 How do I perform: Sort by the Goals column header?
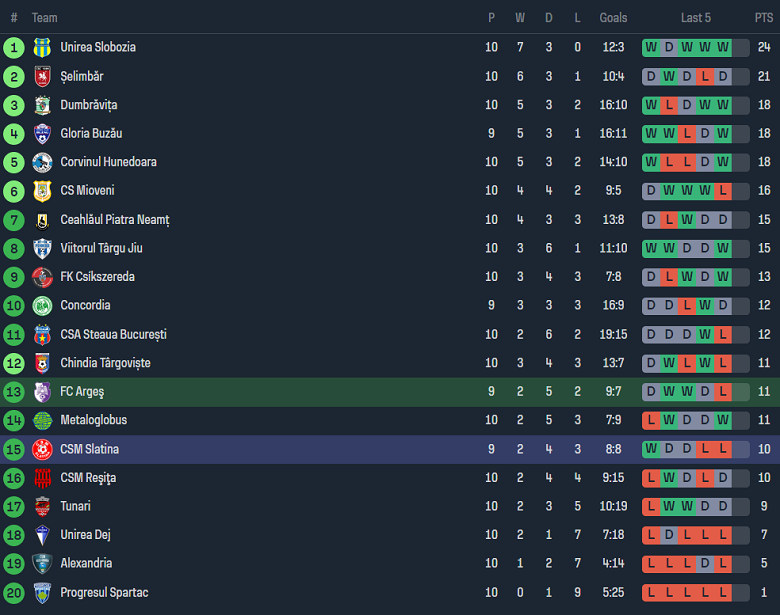613,18
